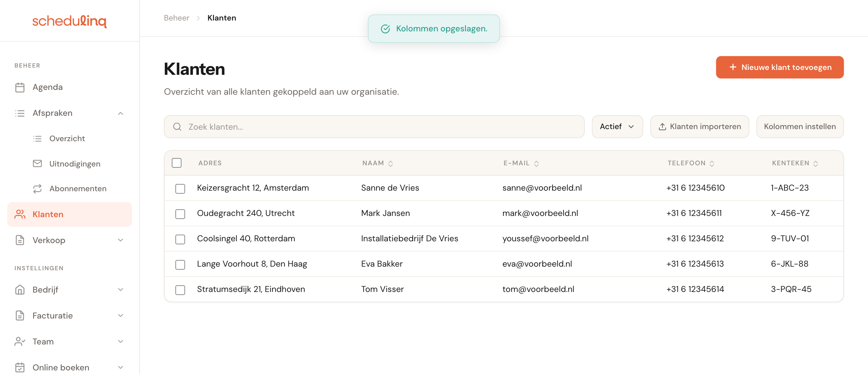Click the Online boeken calendar icon

click(20, 367)
